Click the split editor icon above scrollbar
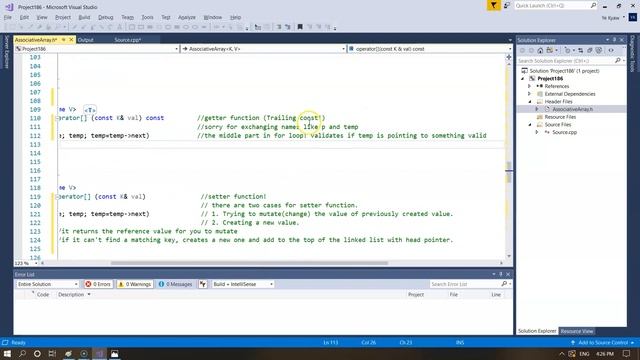The image size is (640, 360). (509, 57)
